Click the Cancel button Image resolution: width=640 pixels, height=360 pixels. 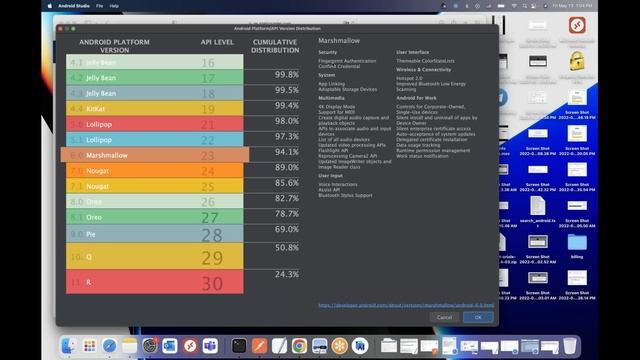(444, 317)
